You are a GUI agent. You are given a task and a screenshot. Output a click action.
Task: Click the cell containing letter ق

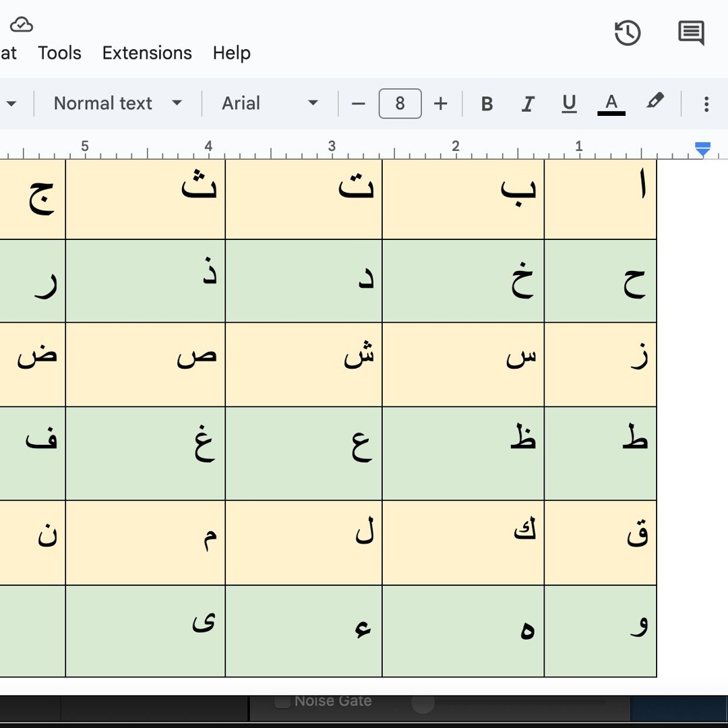(601, 543)
